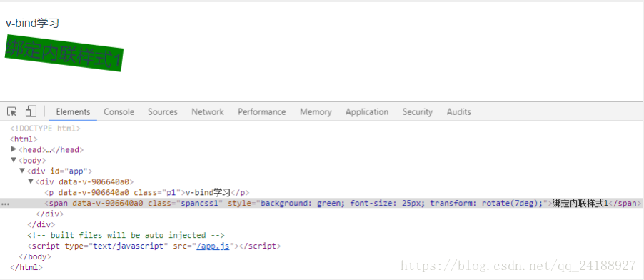Click the rotated green 绑定内联样式1 span

pos(64,54)
